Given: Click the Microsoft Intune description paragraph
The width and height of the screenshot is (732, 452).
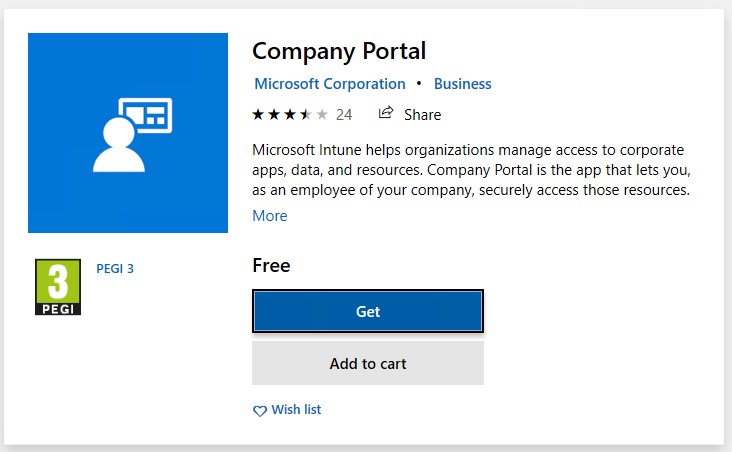Looking at the screenshot, I should tap(470, 169).
